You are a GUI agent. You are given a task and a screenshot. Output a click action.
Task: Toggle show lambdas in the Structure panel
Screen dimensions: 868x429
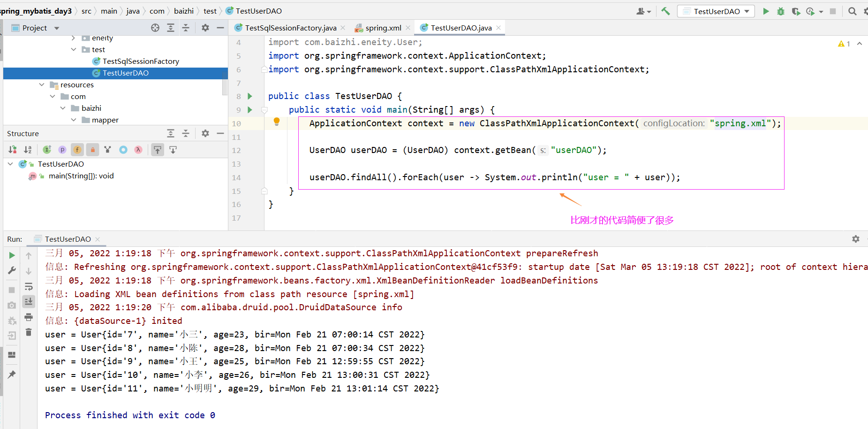click(138, 150)
